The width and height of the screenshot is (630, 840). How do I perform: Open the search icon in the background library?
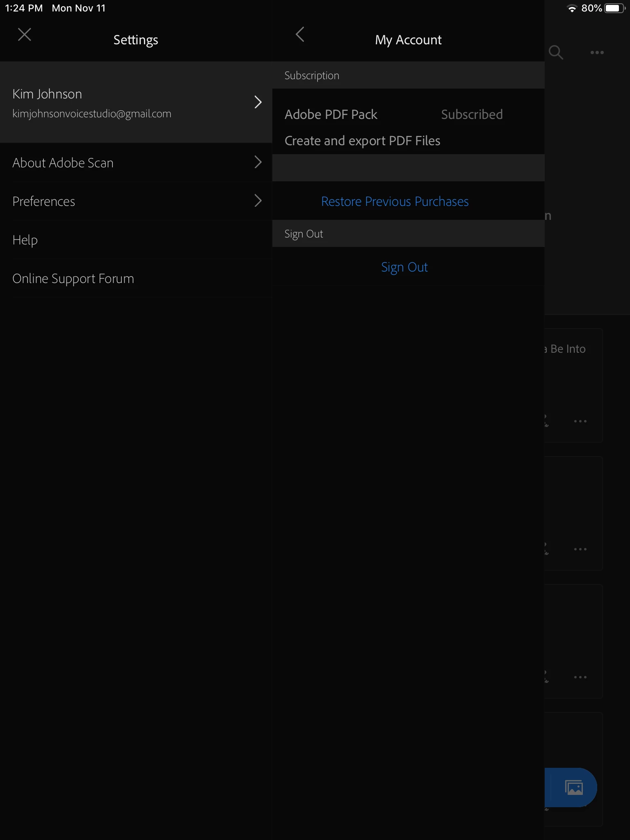(556, 52)
